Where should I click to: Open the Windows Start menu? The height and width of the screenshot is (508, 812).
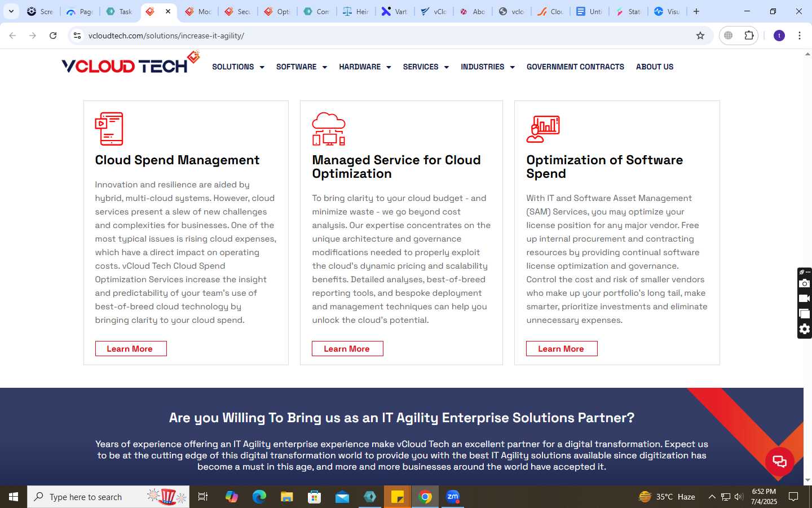click(14, 497)
